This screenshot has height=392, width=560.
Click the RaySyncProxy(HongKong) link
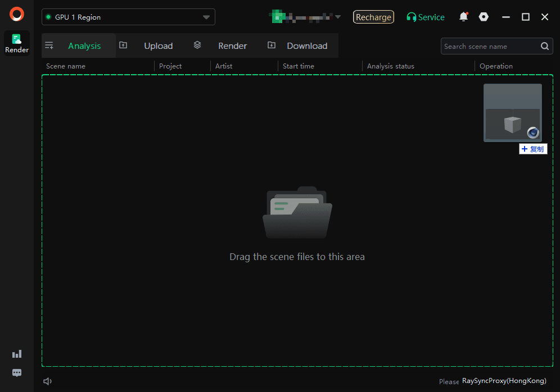504,381
